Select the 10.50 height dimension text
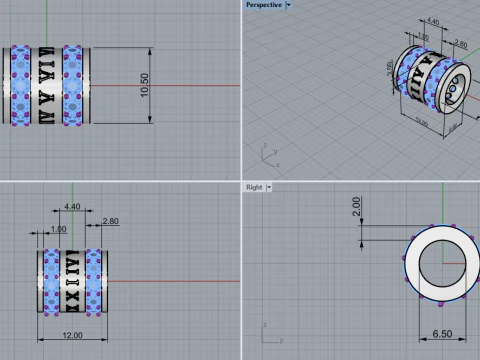Viewport: 480px width, 360px height. click(144, 85)
